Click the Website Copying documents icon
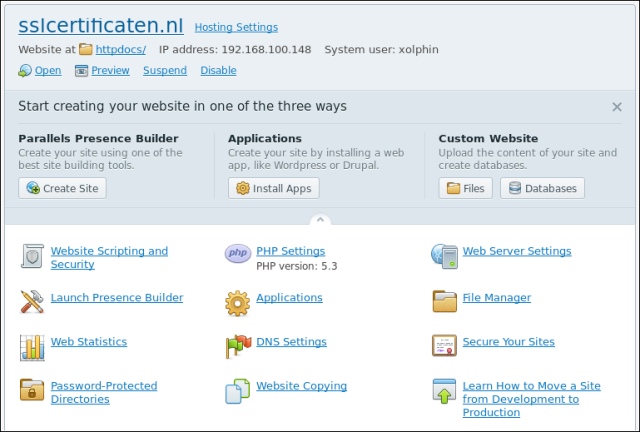This screenshot has height=432, width=640. 238,392
